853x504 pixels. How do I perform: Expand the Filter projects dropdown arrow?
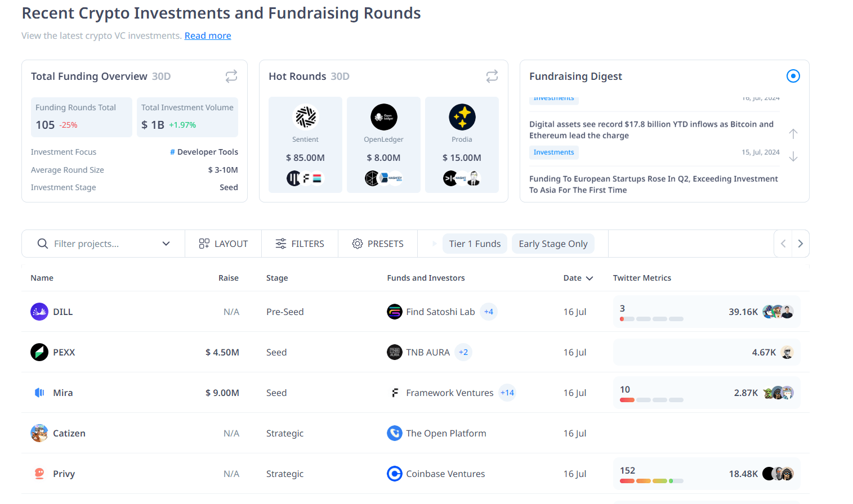[x=166, y=244]
